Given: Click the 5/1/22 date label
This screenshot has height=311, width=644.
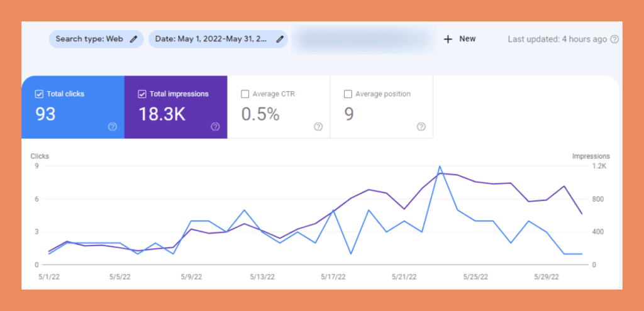Looking at the screenshot, I should [x=49, y=277].
